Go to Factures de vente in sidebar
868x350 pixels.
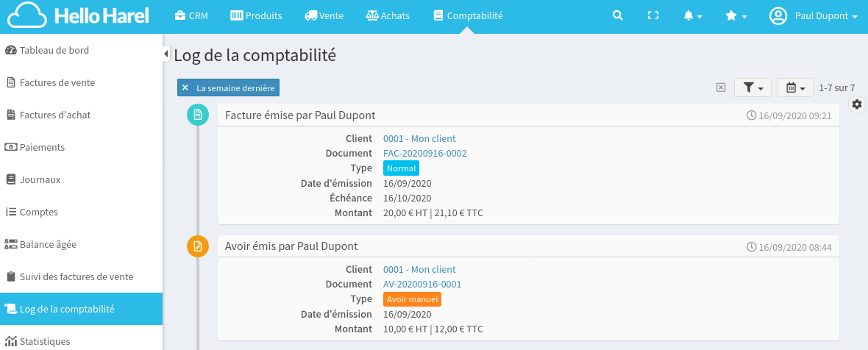point(57,82)
